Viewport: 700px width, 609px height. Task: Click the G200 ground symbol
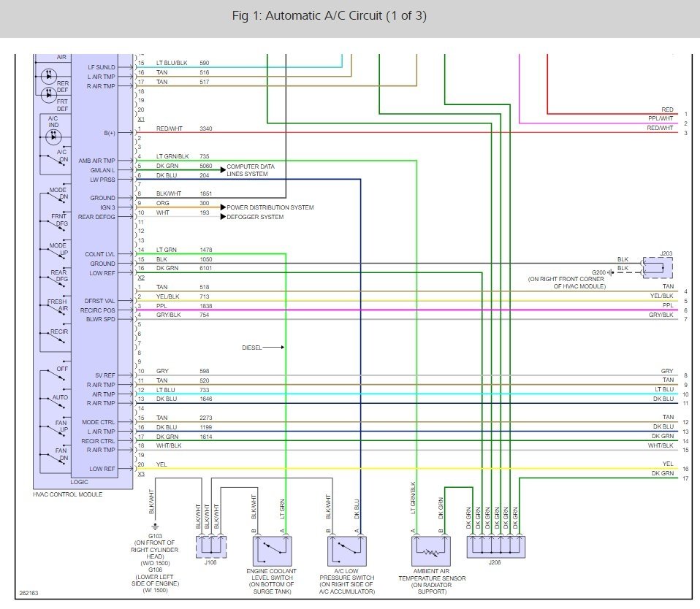pyautogui.click(x=610, y=272)
